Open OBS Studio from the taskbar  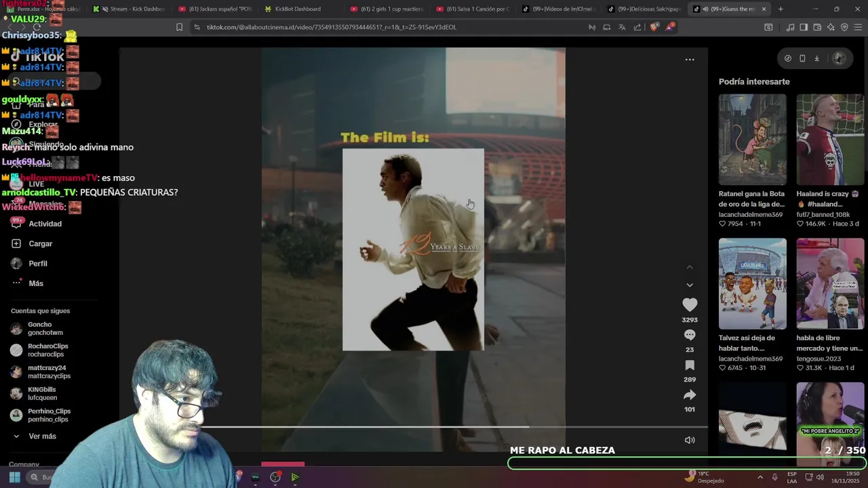275,477
